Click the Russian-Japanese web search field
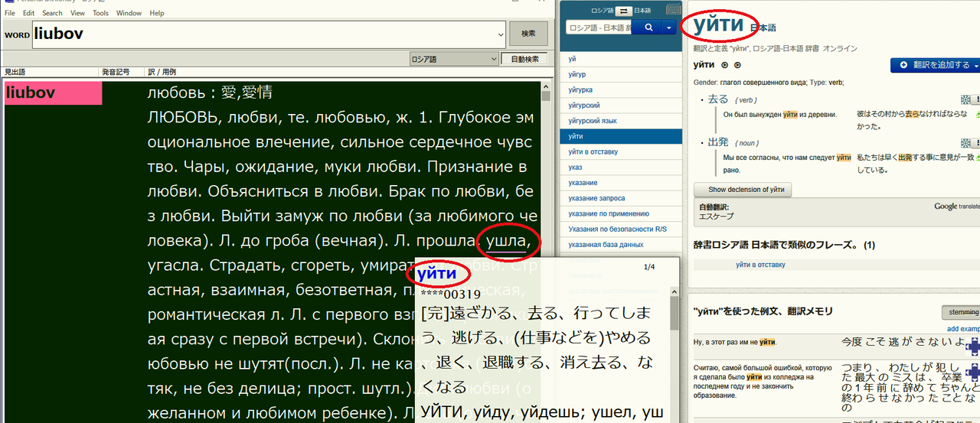The image size is (980, 423). pos(598,28)
